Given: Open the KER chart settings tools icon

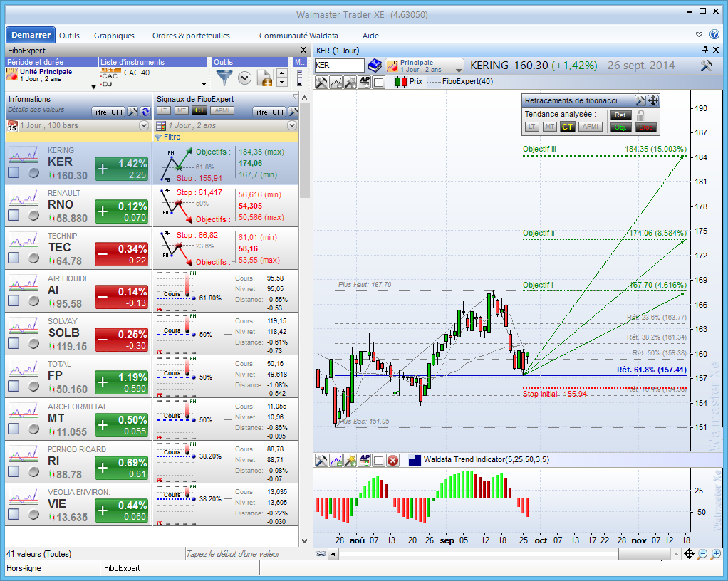Looking at the screenshot, I should click(x=707, y=66).
